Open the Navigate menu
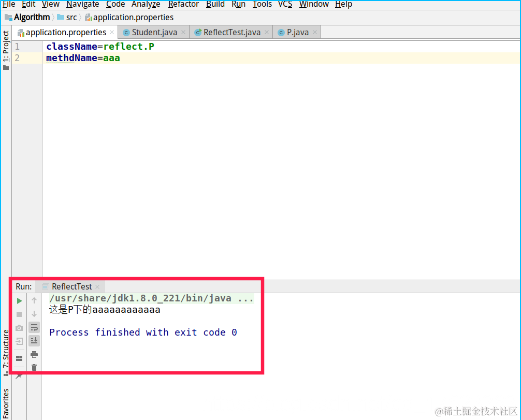521x420 pixels. 82,4
